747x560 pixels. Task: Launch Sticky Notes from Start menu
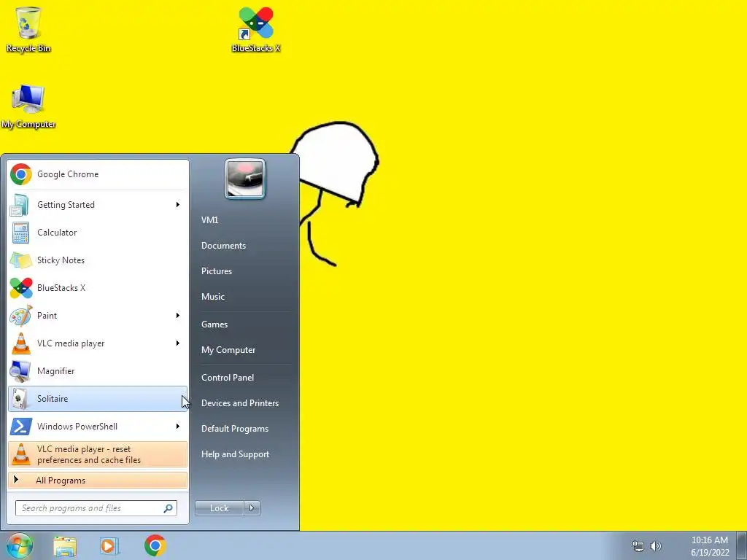pos(98,260)
